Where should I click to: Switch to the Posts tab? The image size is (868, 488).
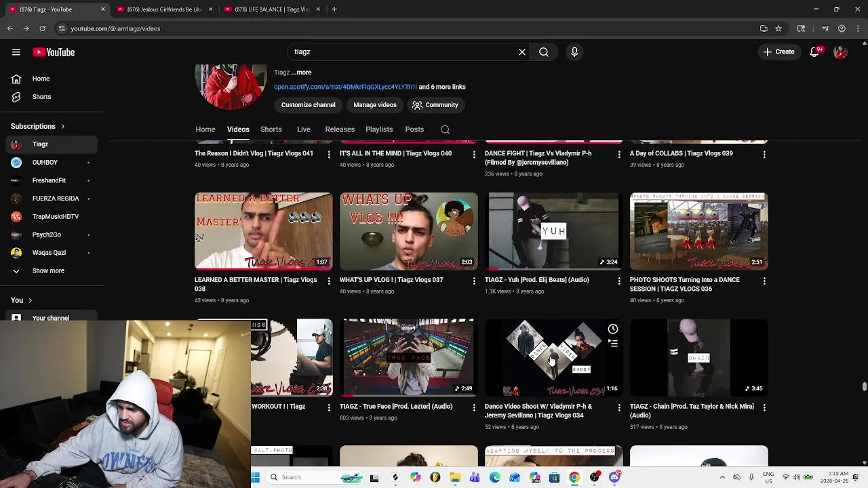[414, 129]
